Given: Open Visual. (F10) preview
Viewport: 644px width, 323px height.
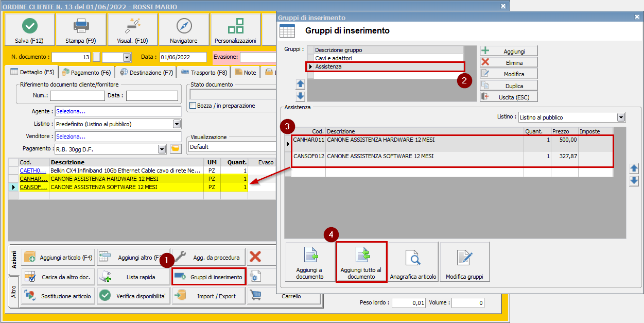Looking at the screenshot, I should pyautogui.click(x=132, y=29).
